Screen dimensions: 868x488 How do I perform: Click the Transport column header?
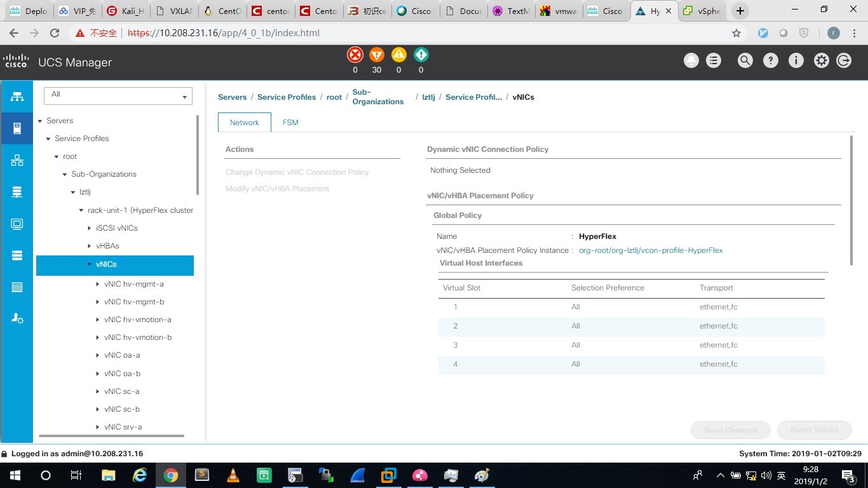[716, 288]
